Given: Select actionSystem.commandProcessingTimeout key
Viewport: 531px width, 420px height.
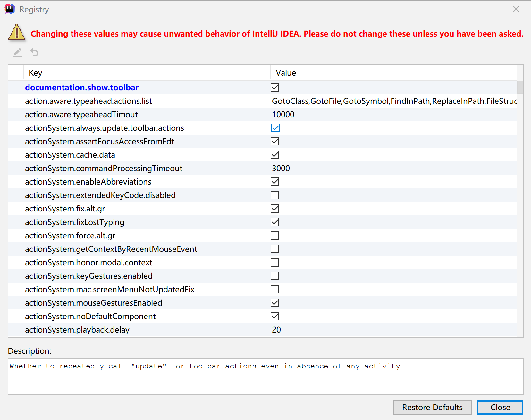Looking at the screenshot, I should pos(104,168).
